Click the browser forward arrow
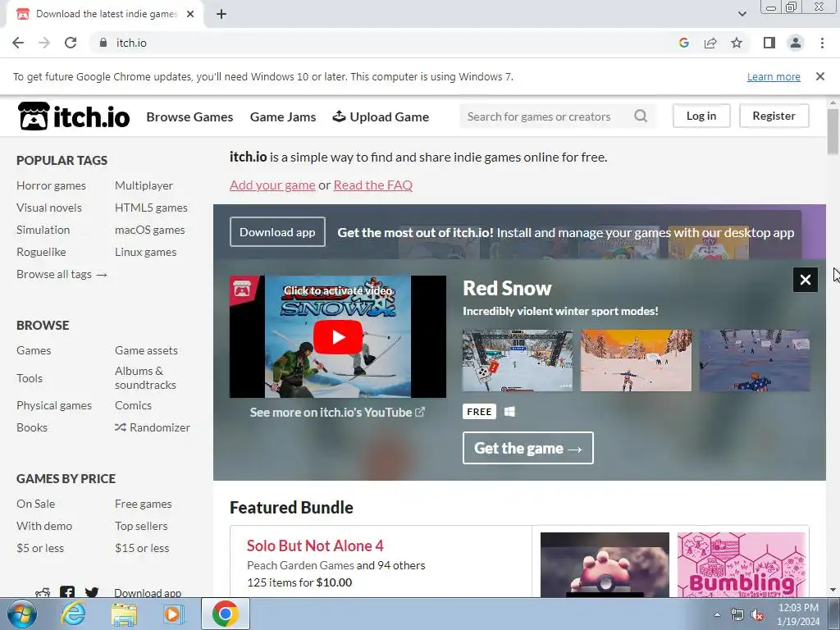840x630 pixels. 44,43
